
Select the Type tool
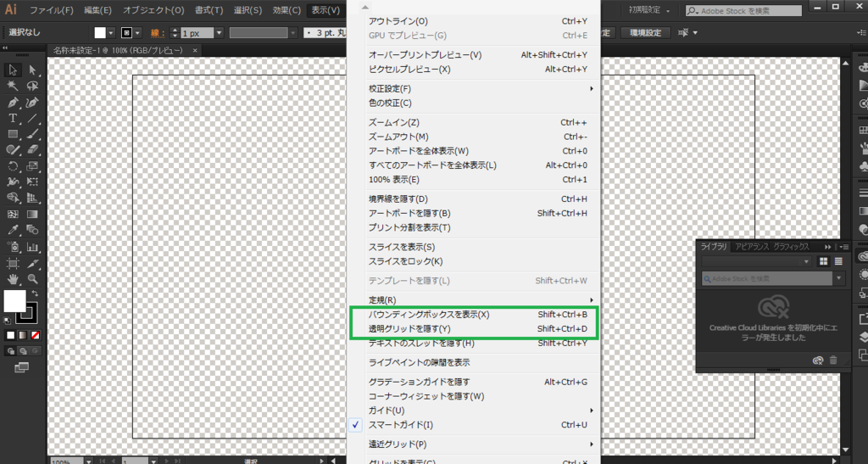click(13, 119)
